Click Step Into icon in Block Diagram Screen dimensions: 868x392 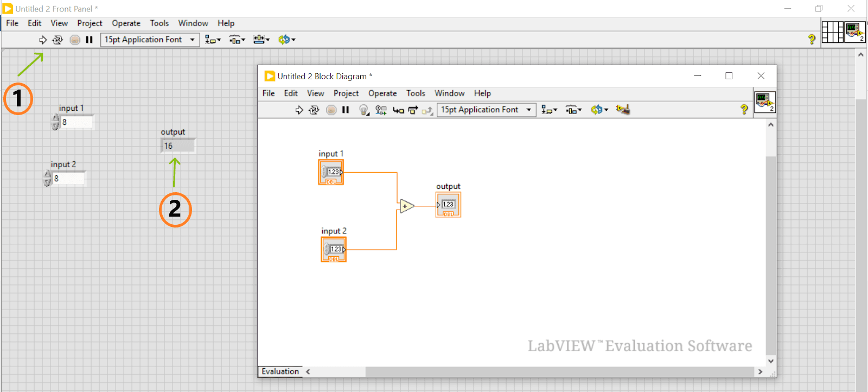coord(398,110)
